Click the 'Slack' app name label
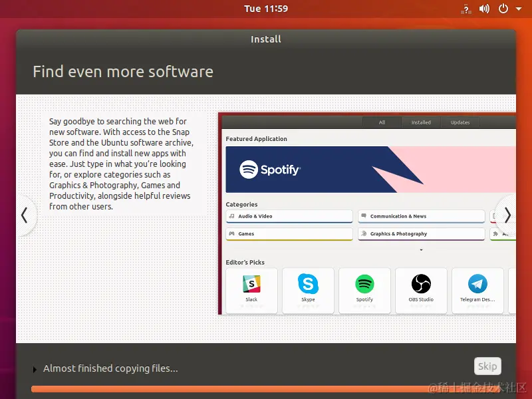The width and height of the screenshot is (532, 399). click(x=251, y=300)
